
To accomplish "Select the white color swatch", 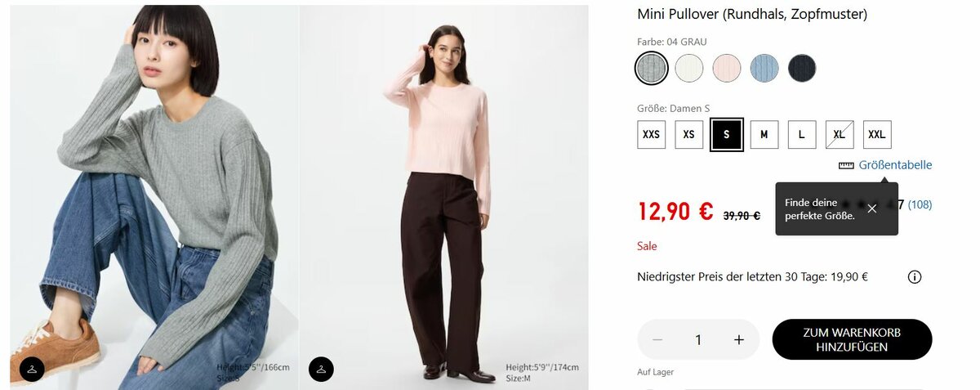I will 689,68.
